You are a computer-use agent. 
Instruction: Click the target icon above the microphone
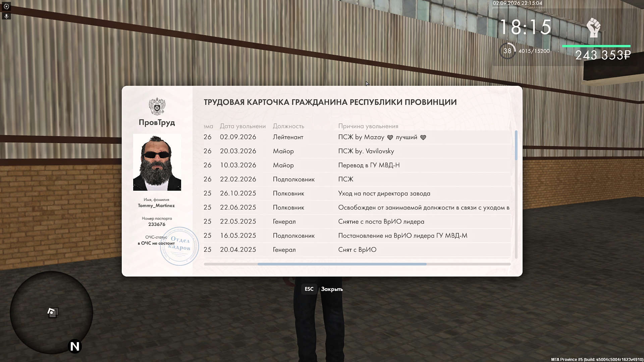tap(6, 6)
